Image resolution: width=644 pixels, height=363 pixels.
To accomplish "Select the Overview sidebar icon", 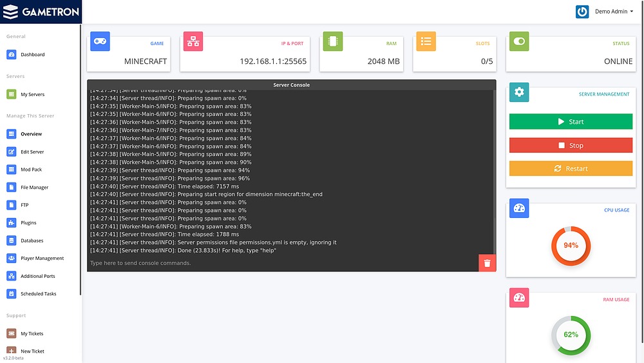I will pyautogui.click(x=12, y=133).
